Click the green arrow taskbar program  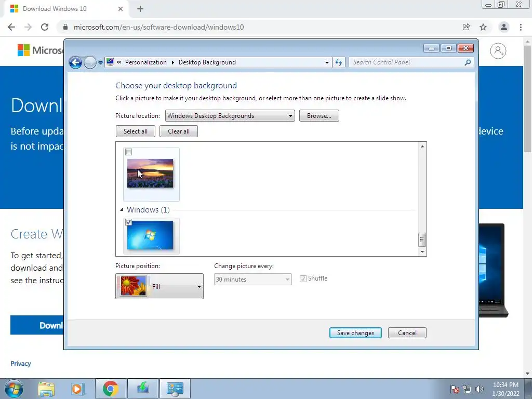pos(143,389)
